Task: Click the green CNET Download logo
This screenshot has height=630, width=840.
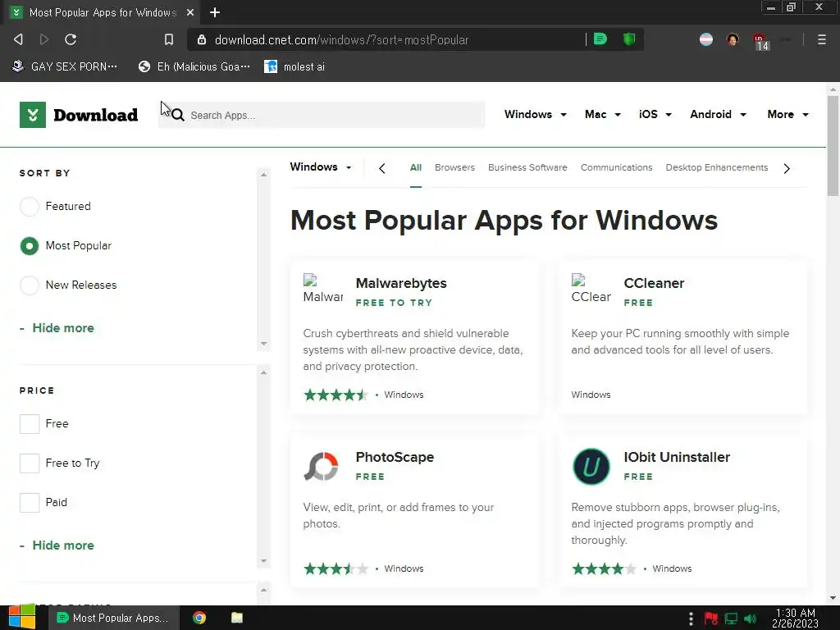Action: pyautogui.click(x=79, y=115)
